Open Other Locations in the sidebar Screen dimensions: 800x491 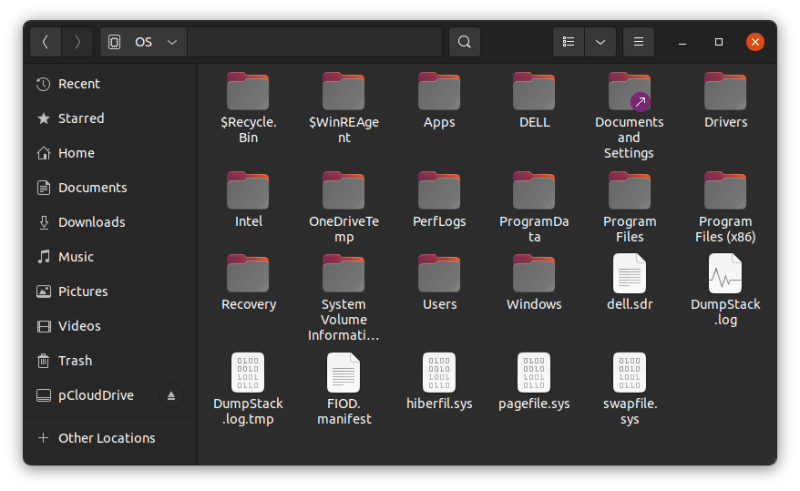110,438
